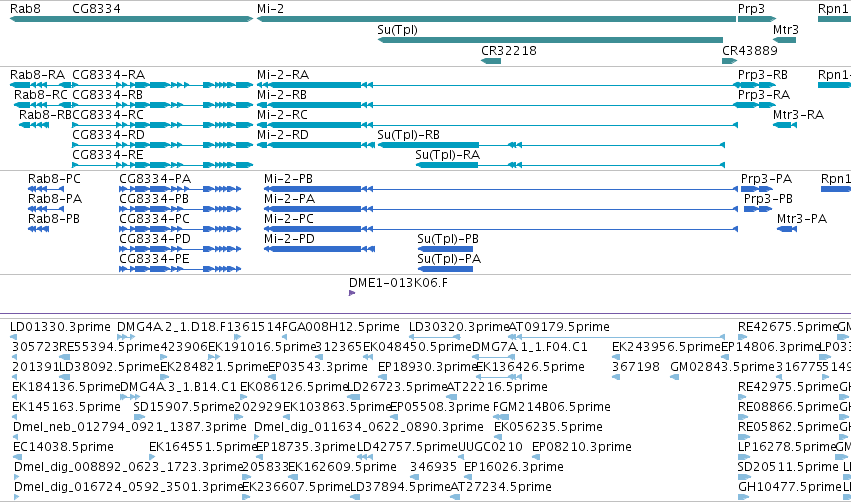The height and width of the screenshot is (502, 851).
Task: Open the Mi-2 gene feature
Action: (x=496, y=19)
